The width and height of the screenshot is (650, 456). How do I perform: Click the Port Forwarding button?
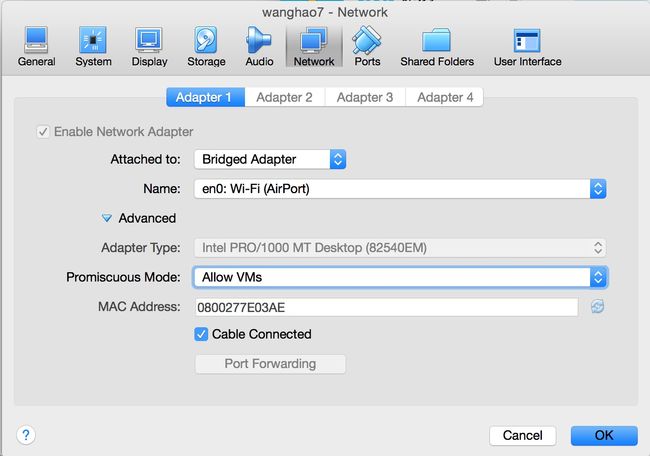[270, 364]
